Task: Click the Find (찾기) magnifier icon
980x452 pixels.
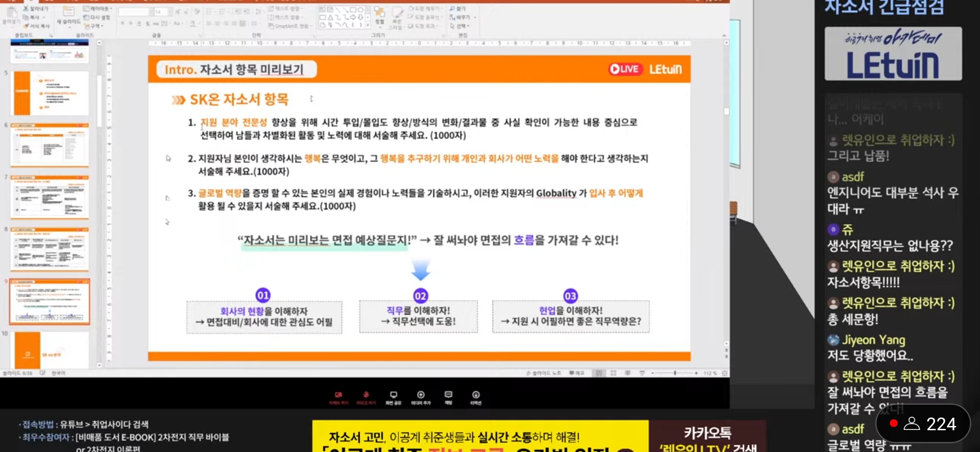Action: click(x=452, y=8)
